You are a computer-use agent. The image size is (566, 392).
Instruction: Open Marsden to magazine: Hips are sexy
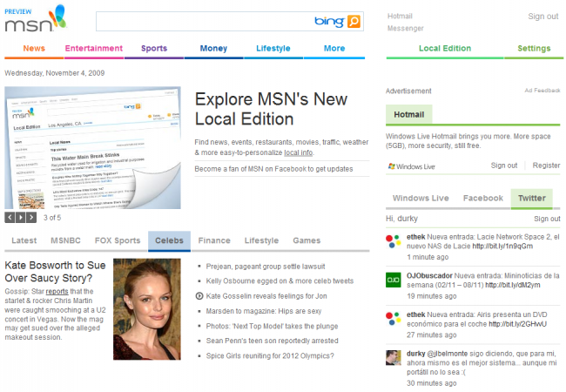pyautogui.click(x=264, y=311)
